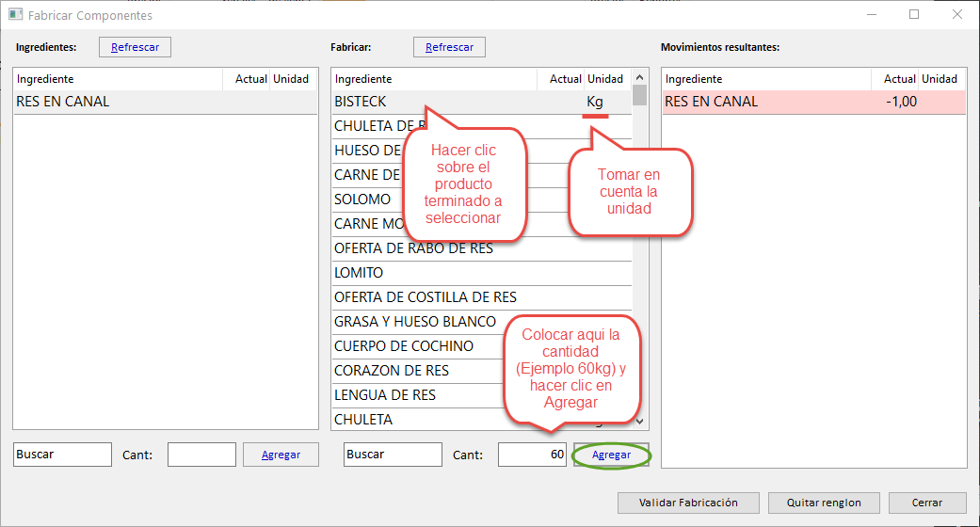
Task: Click the Fabricar Cant field showing 60
Action: (532, 455)
